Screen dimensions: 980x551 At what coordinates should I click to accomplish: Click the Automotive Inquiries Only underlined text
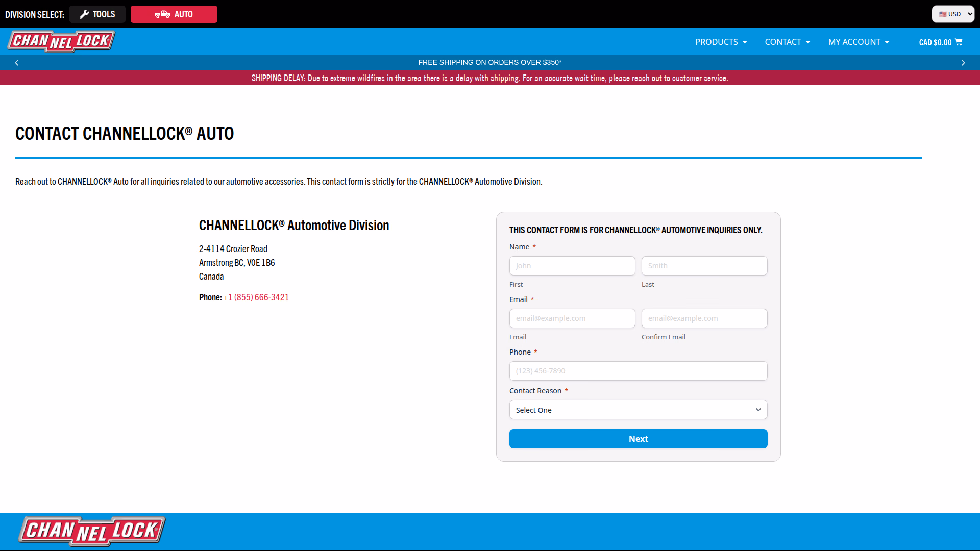click(x=711, y=230)
